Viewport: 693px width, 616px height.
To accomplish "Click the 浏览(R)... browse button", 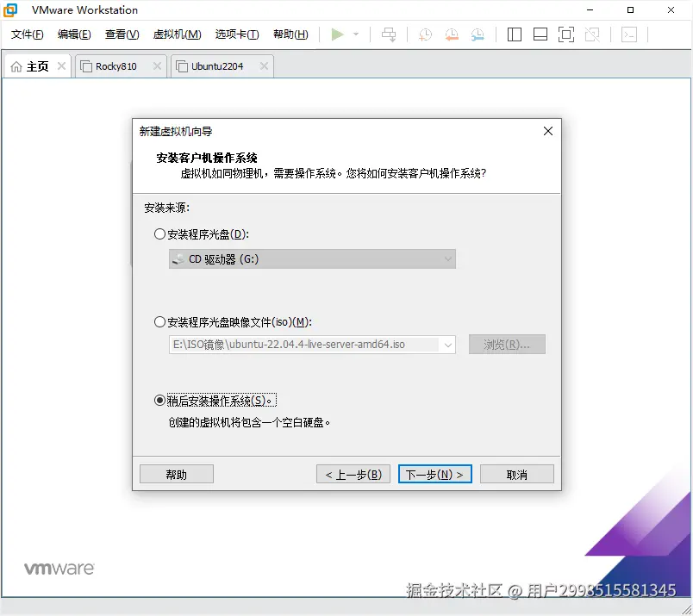I will tap(507, 345).
